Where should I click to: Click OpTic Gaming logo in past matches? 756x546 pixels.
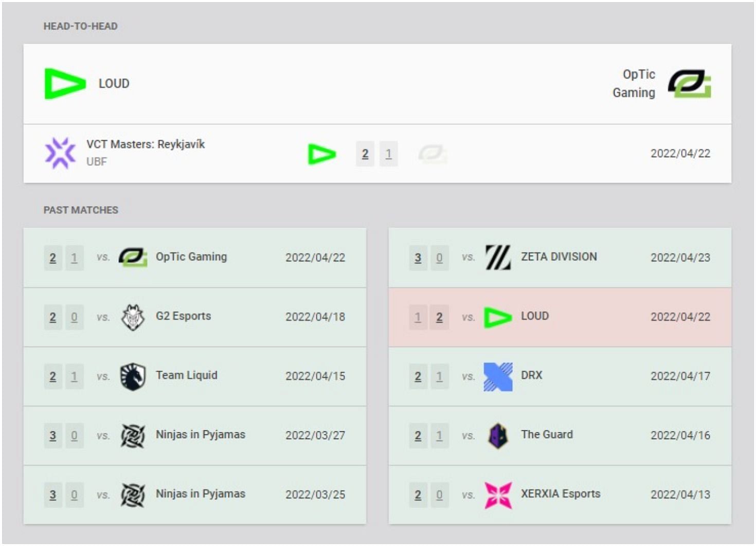133,257
